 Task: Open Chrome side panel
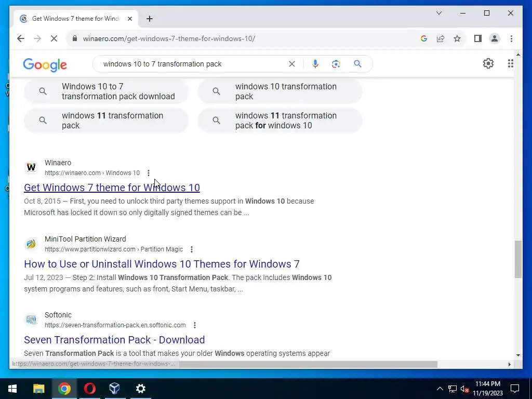point(478,38)
